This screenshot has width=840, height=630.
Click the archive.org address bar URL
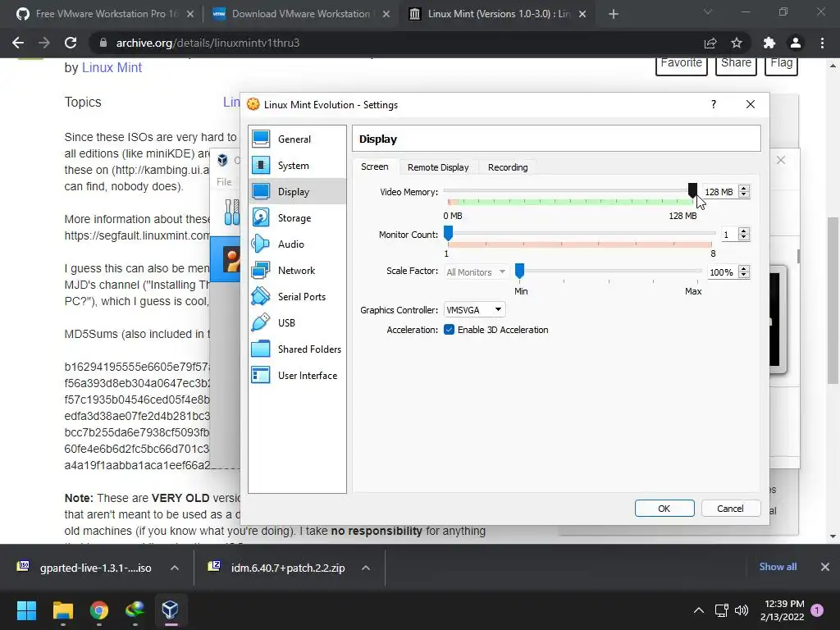208,43
